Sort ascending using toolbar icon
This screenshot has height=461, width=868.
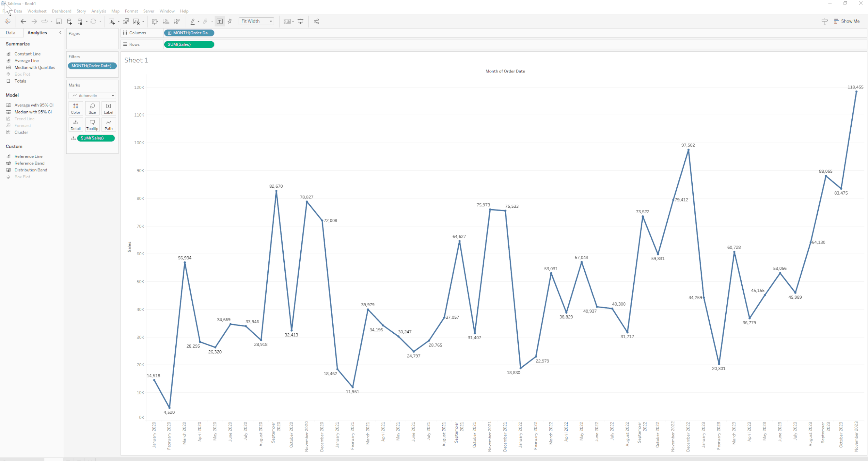click(x=166, y=22)
